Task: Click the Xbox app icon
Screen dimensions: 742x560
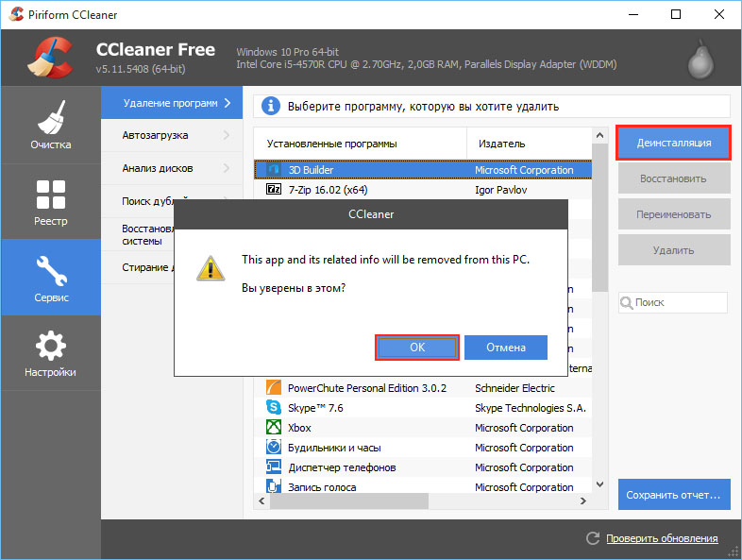Action: (274, 428)
